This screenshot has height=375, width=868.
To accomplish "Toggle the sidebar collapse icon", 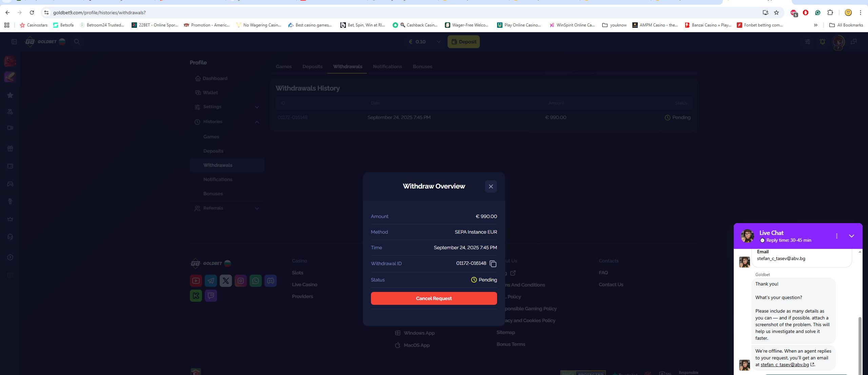I will 14,42.
